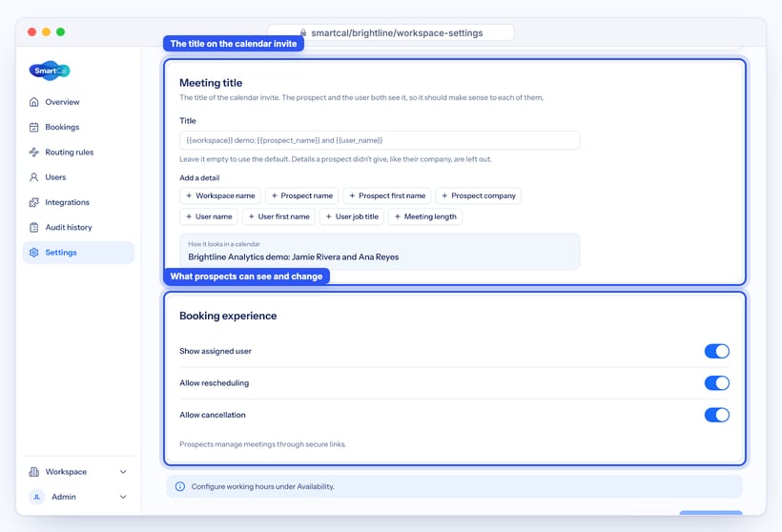Screen dimensions: 782x532
Task: Click the green maximize window button
Action: pyautogui.click(x=61, y=31)
